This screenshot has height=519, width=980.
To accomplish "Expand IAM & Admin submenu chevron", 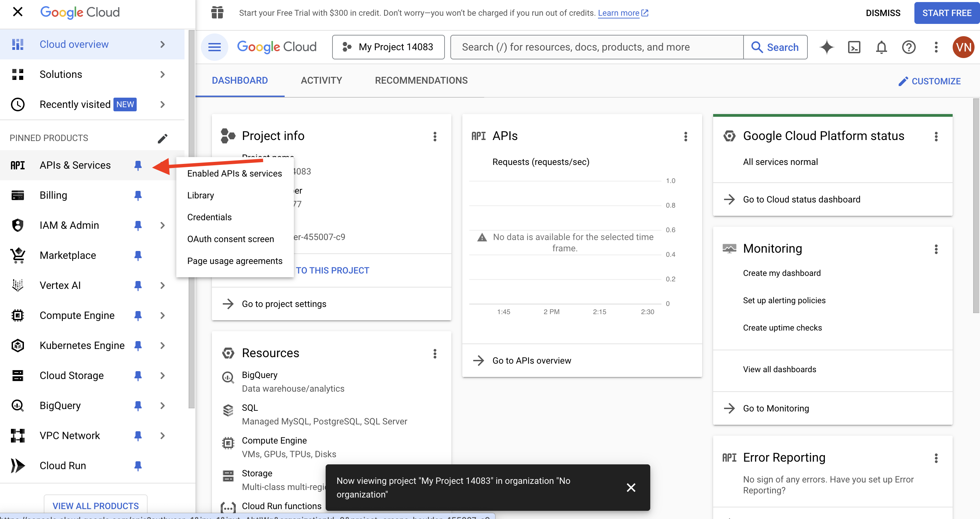I will click(x=162, y=225).
